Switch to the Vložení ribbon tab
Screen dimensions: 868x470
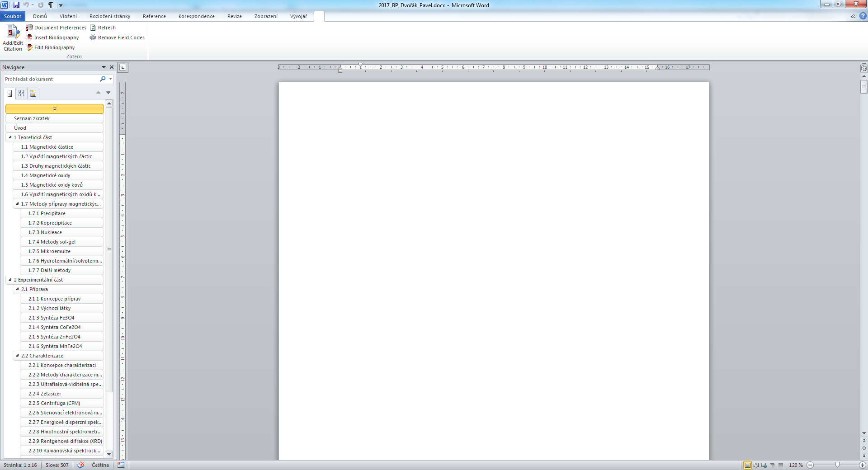[68, 16]
